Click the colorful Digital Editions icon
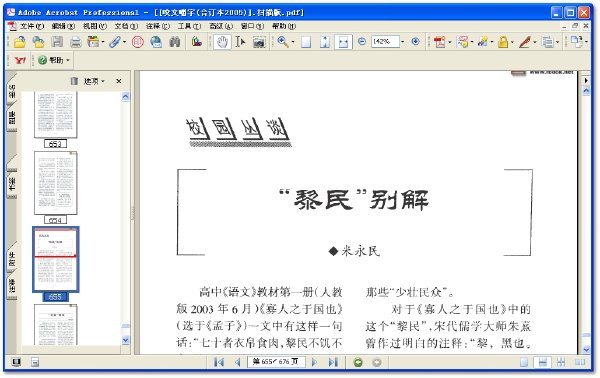Image resolution: width=600 pixels, height=378 pixels. (x=197, y=42)
